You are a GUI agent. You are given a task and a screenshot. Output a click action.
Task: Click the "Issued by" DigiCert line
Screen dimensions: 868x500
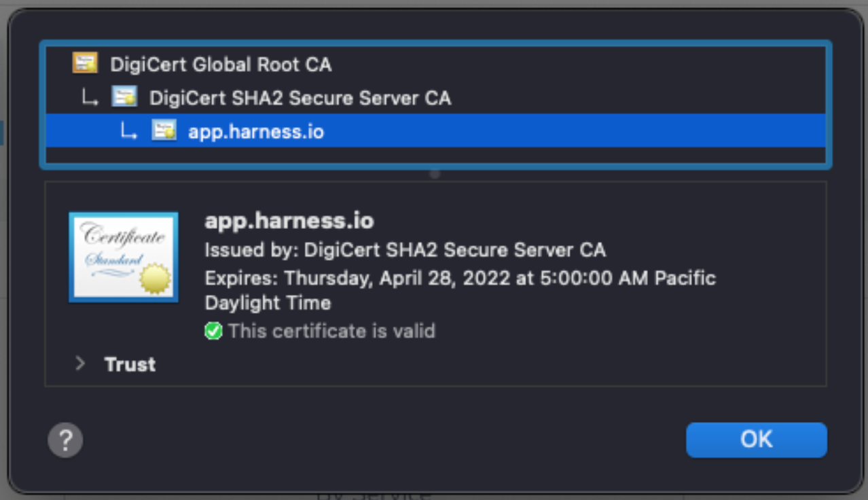click(405, 249)
